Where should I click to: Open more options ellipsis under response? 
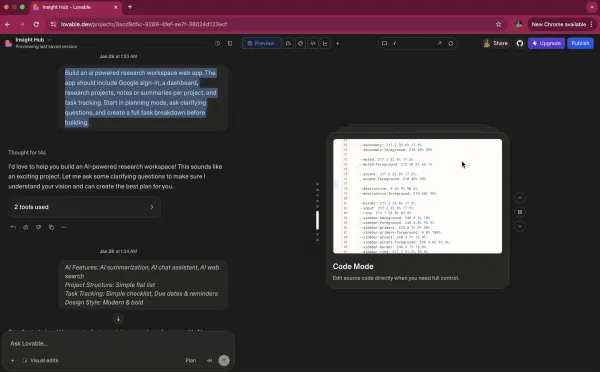click(64, 227)
